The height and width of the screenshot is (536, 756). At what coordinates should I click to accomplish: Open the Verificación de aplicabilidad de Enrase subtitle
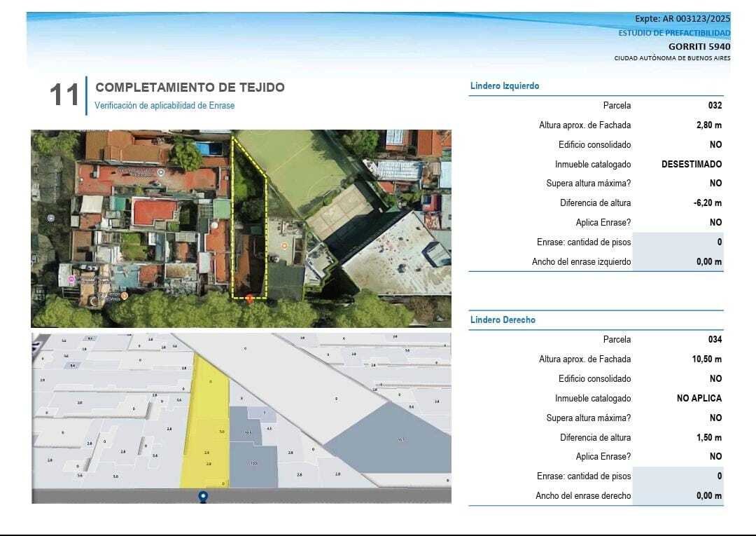tap(164, 106)
